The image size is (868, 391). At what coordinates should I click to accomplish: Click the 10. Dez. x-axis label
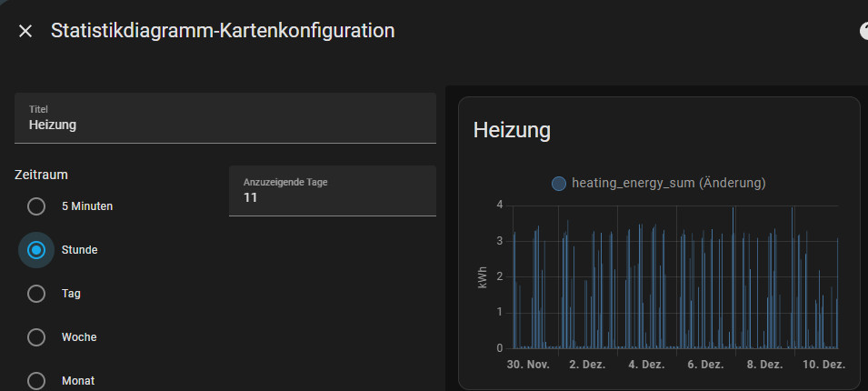pos(823,364)
